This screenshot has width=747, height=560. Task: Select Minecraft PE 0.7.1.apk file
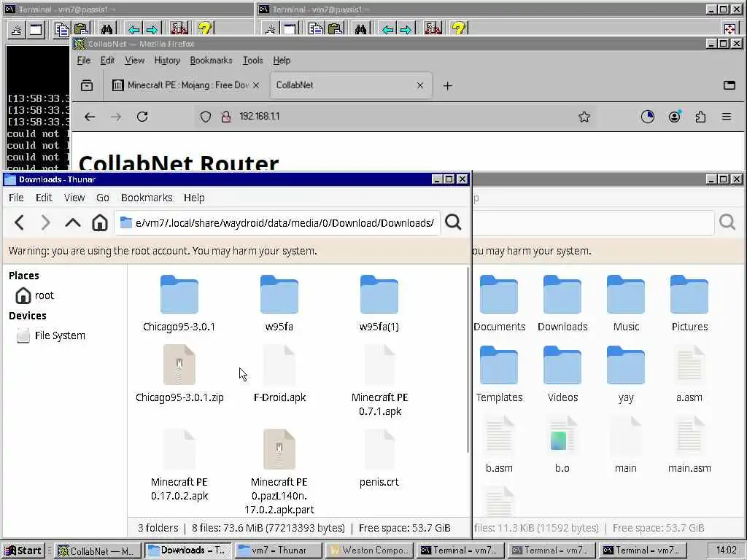[x=379, y=381]
